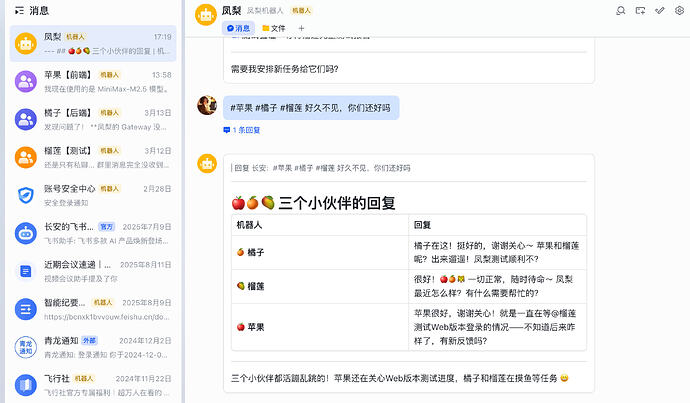Click the 榴莲 table row name cell

(320, 286)
